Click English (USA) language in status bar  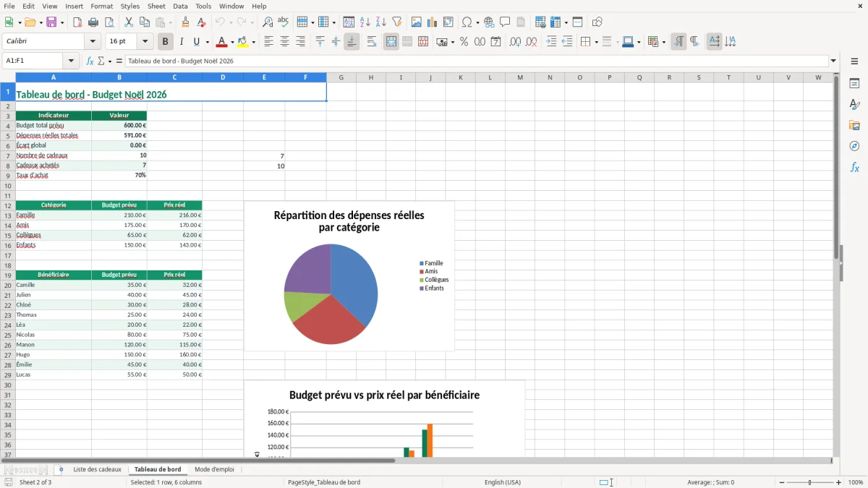(503, 482)
